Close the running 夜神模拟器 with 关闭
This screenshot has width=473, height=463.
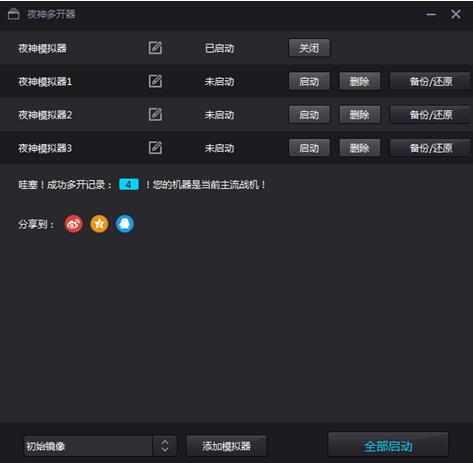pos(309,48)
